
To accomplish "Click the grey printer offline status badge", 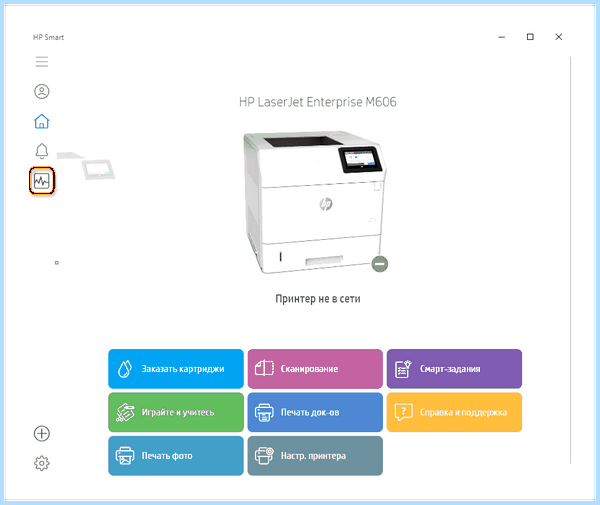I will click(380, 264).
